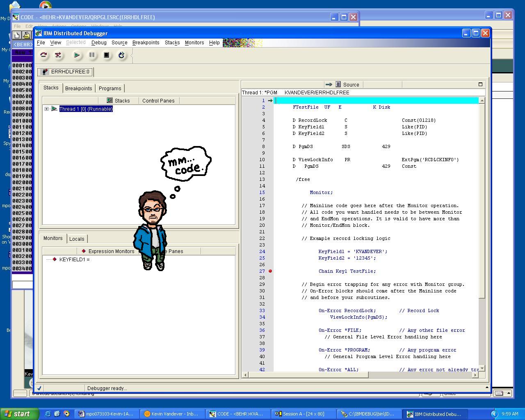Open 'CODE - <BEHR>KVA...' taskbar button
525x420 pixels.
click(x=238, y=414)
